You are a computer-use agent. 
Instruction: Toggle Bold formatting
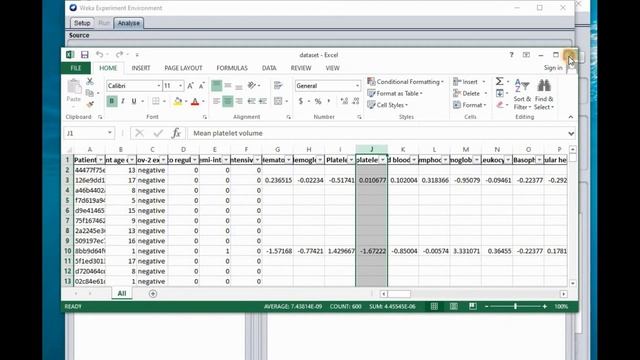click(x=111, y=101)
